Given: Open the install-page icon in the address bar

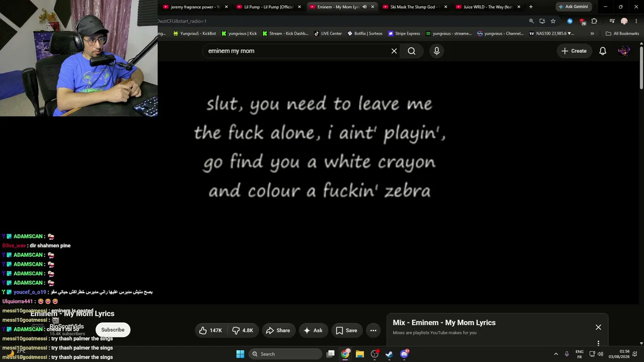Looking at the screenshot, I should 542,21.
